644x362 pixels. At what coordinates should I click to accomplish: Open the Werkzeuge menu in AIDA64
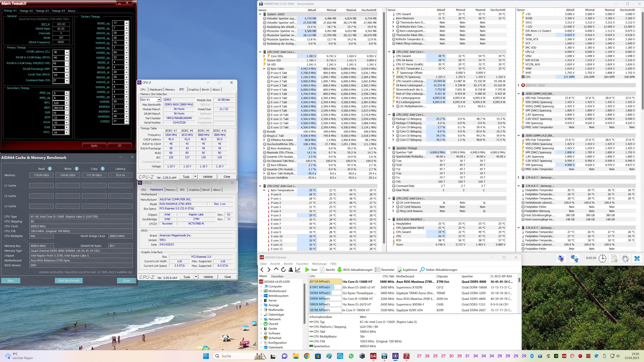319,264
